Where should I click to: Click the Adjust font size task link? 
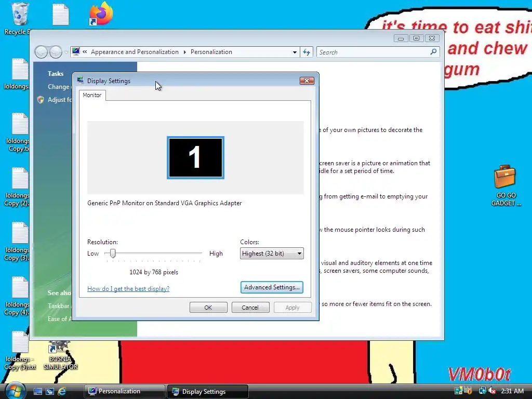point(60,100)
